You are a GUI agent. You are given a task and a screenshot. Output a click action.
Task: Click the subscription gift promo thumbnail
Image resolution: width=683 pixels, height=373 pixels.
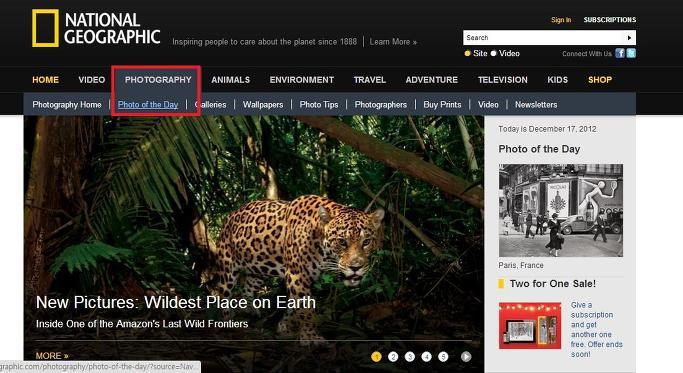[530, 326]
